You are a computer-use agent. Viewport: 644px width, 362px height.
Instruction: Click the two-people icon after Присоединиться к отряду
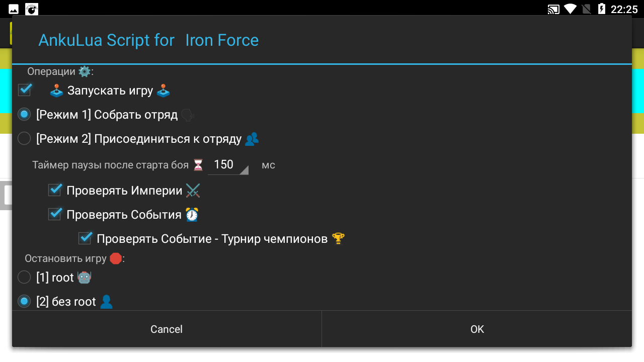[x=252, y=139]
